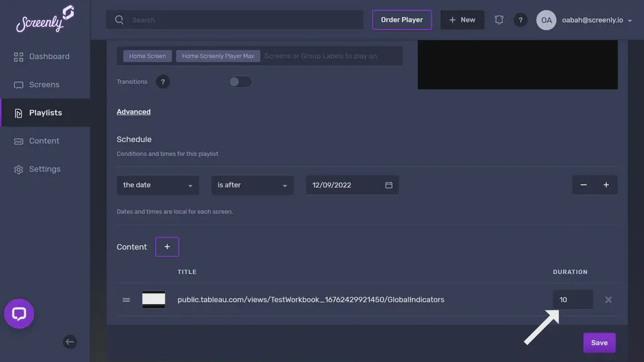Remove the Tableau content item with X
Image resolution: width=644 pixels, height=362 pixels.
click(608, 300)
